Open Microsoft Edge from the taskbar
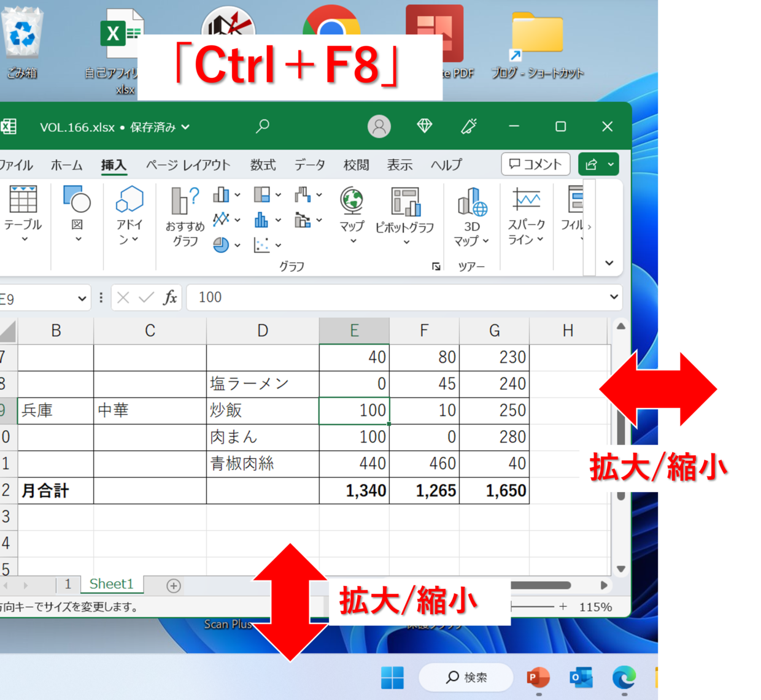Screen dimensions: 761x700 624,678
